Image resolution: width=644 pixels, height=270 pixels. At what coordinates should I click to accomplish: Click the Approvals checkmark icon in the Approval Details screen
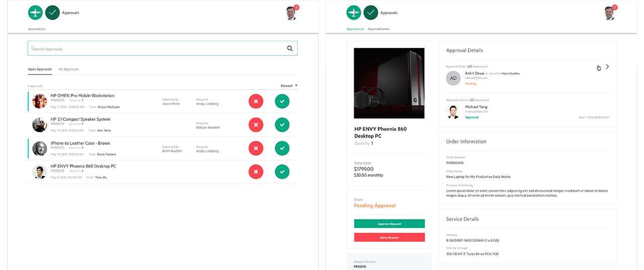click(x=371, y=13)
